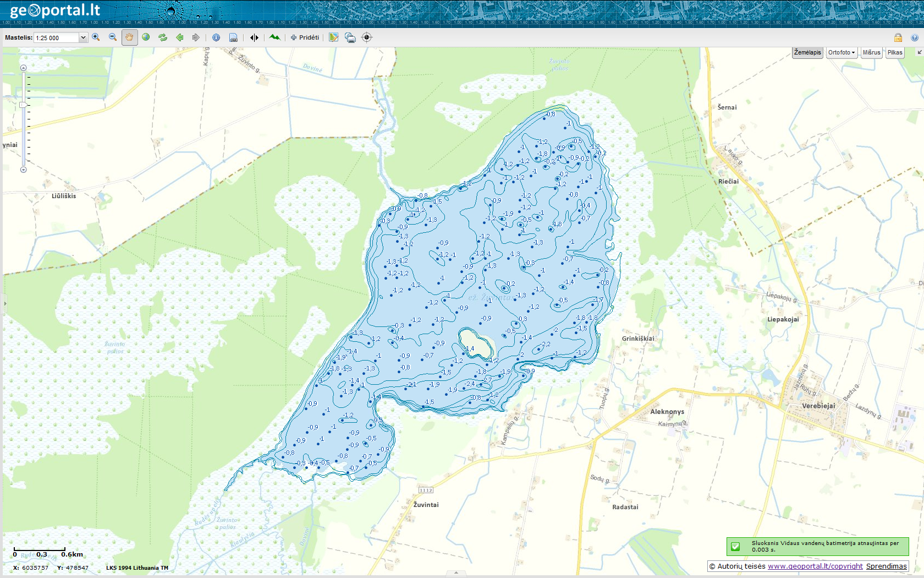Click the Sprendimas link
Screen dimensions: 924x578
pyautogui.click(x=886, y=566)
